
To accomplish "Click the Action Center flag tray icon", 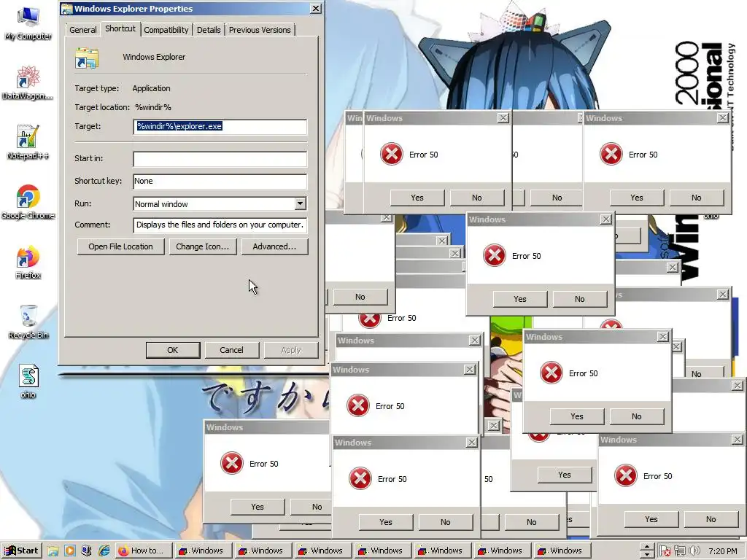I will 665,551.
